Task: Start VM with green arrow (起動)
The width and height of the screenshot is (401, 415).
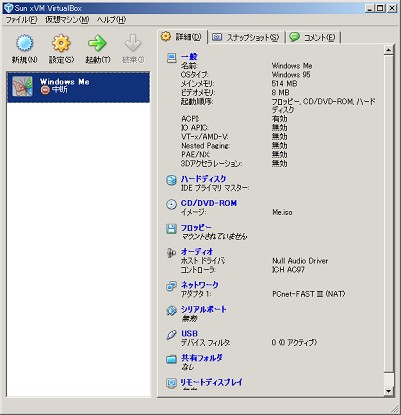Action: click(97, 43)
